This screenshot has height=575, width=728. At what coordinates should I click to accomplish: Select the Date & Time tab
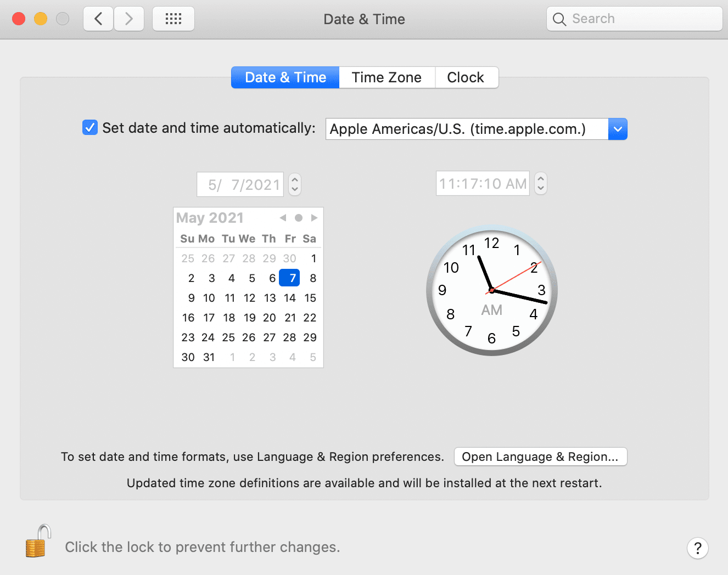[x=285, y=77]
